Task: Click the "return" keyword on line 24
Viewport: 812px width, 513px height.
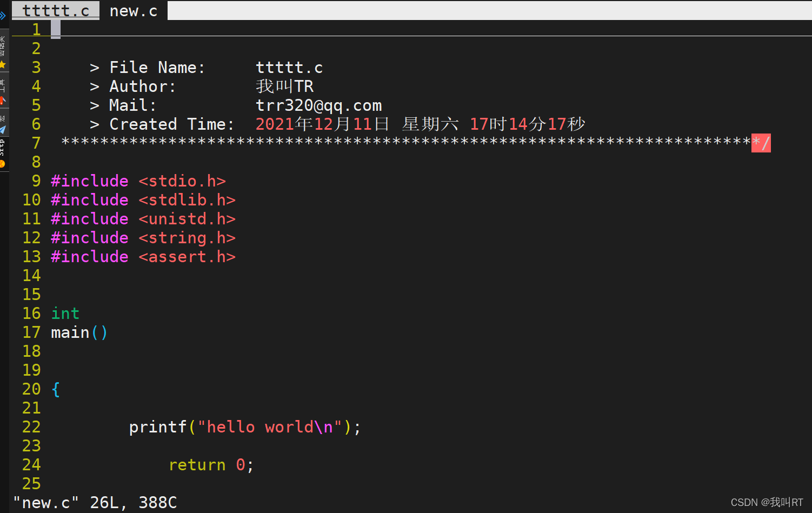Action: pos(197,465)
